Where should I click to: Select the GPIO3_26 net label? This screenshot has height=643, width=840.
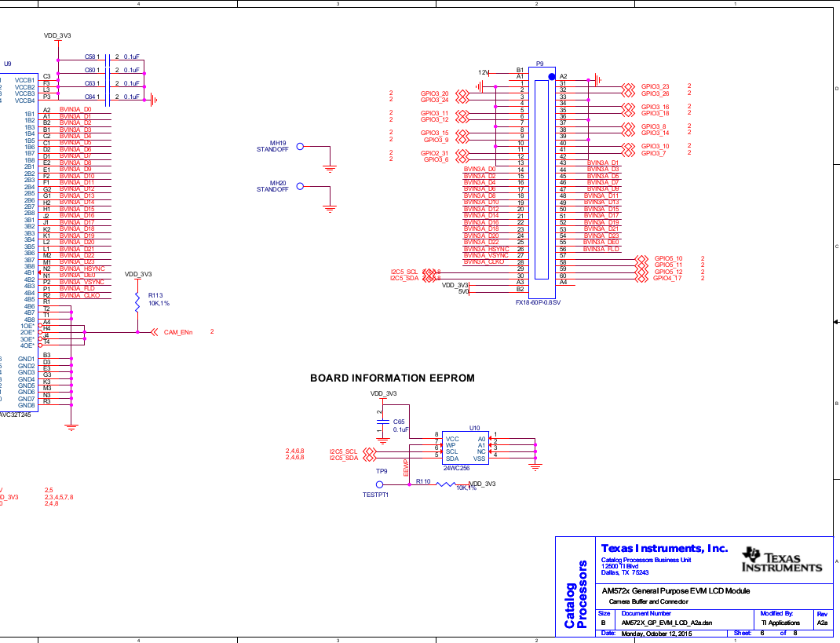656,93
